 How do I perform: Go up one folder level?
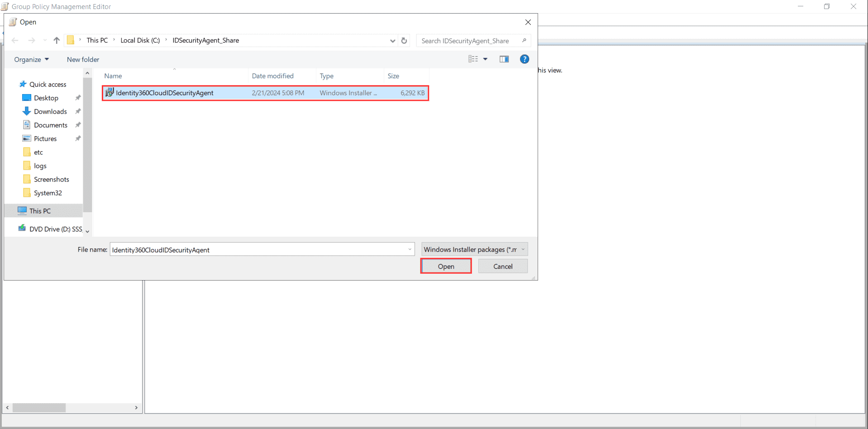click(57, 41)
